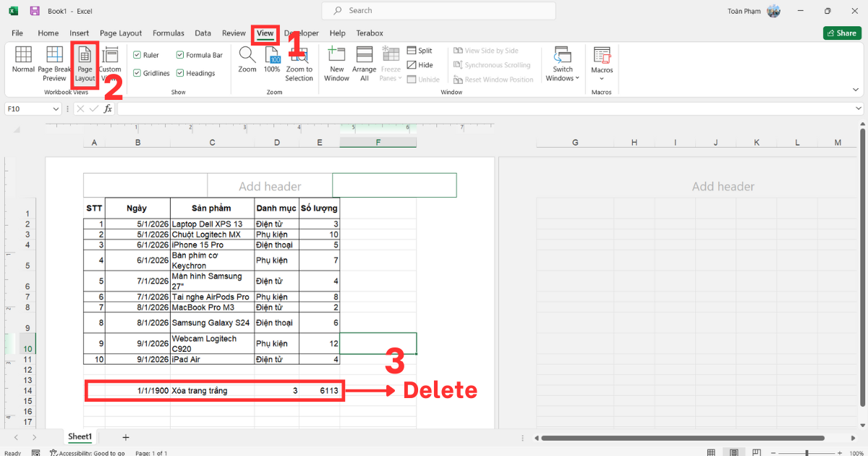Screen dimensions: 868x456
Task: Click Page Layout view icon in status bar
Action: coord(733,452)
